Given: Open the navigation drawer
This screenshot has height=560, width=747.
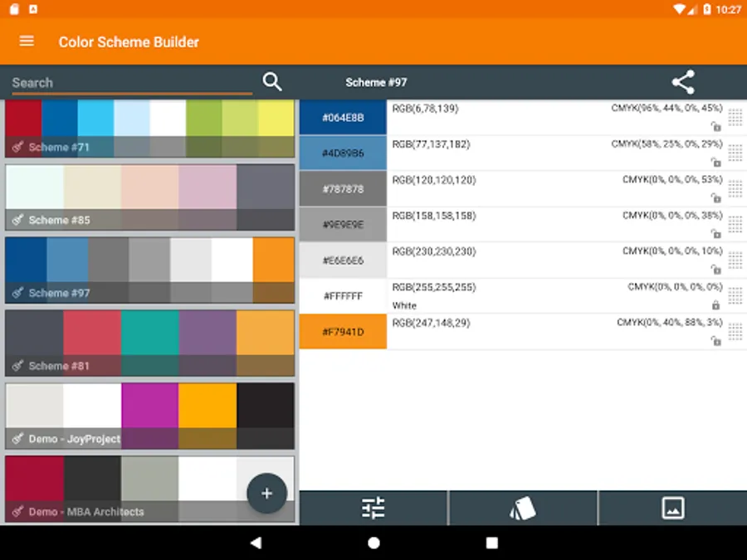Looking at the screenshot, I should (x=26, y=41).
